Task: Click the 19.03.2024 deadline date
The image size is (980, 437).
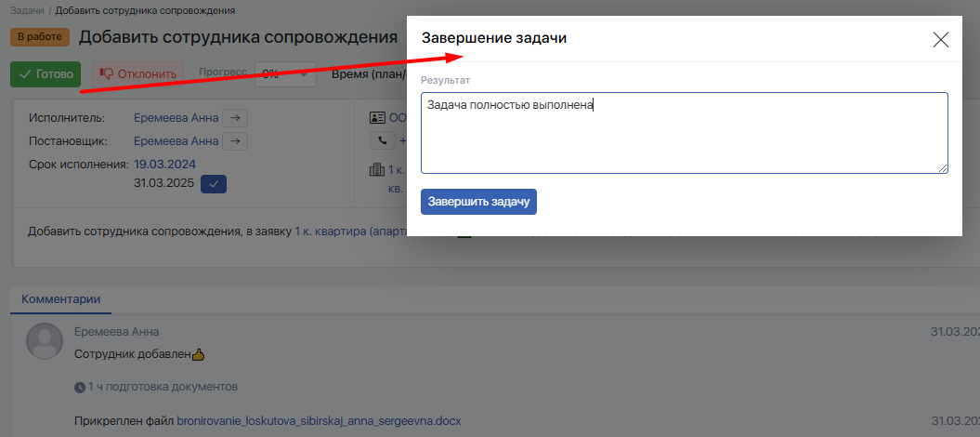Action: (x=165, y=165)
